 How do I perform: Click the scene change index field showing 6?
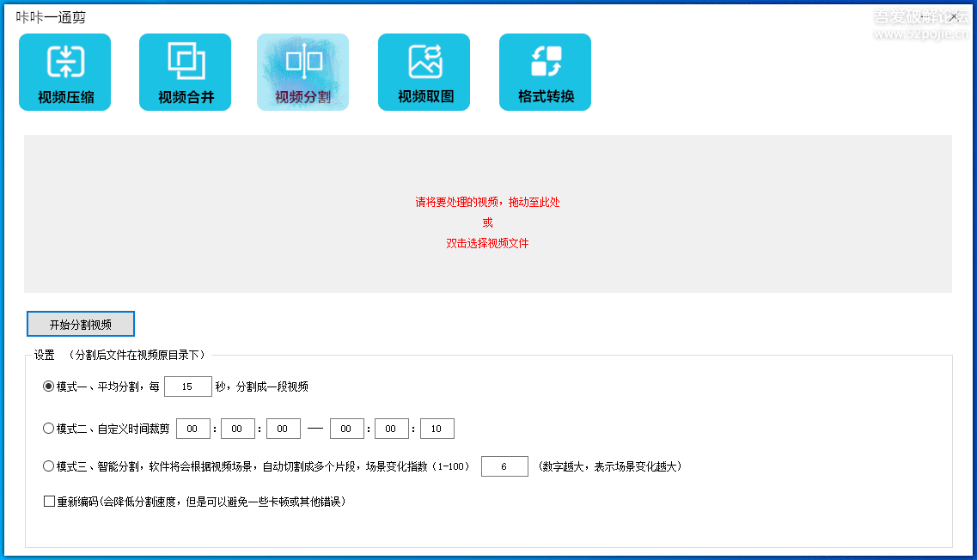coord(504,466)
